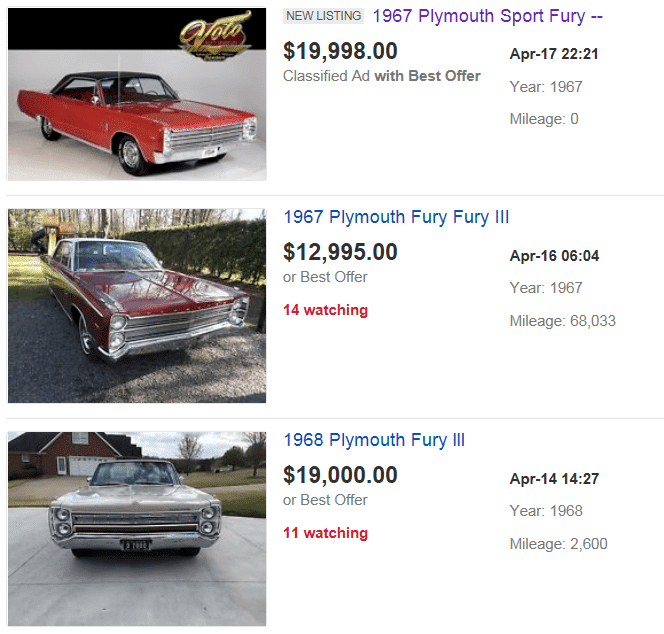The width and height of the screenshot is (664, 634).
Task: Open the 1967 Plymouth Sport Fury listing title
Action: click(x=488, y=16)
